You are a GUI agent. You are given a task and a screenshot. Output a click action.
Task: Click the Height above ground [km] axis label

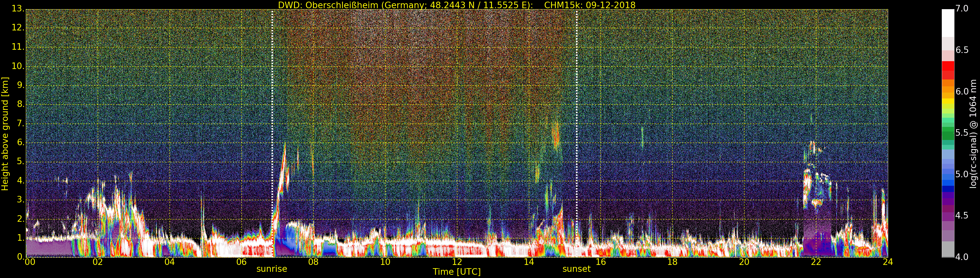(5, 134)
